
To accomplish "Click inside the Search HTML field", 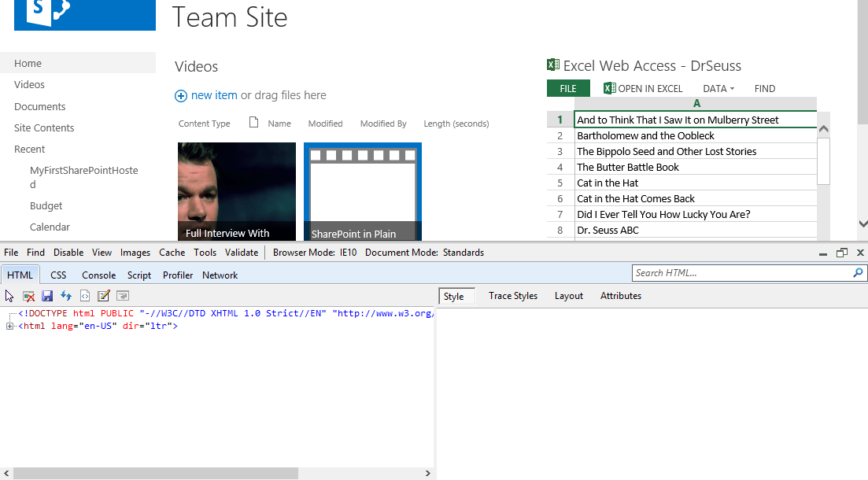I will [x=740, y=273].
